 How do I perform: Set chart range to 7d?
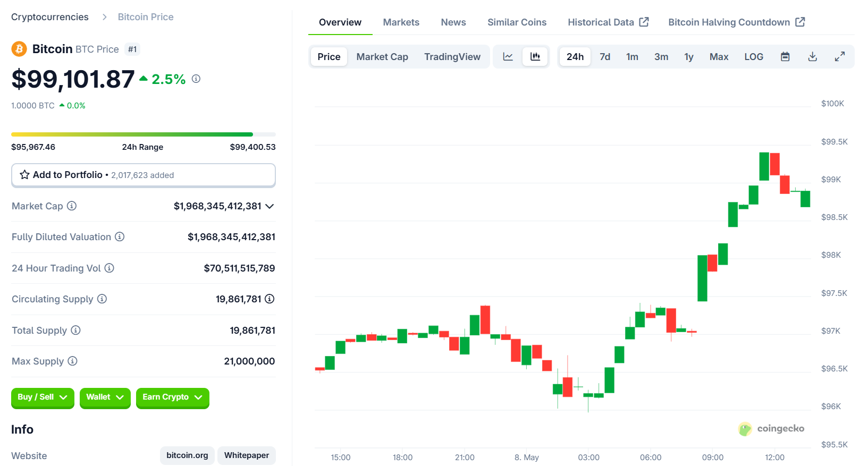[x=605, y=56]
